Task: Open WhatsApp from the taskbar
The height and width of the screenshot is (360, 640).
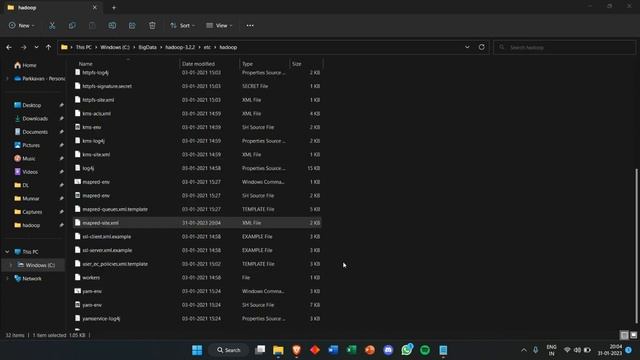Action: click(x=407, y=350)
